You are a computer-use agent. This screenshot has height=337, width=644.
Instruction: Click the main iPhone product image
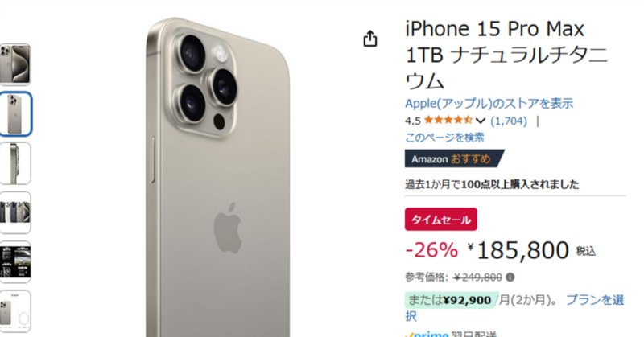click(217, 177)
